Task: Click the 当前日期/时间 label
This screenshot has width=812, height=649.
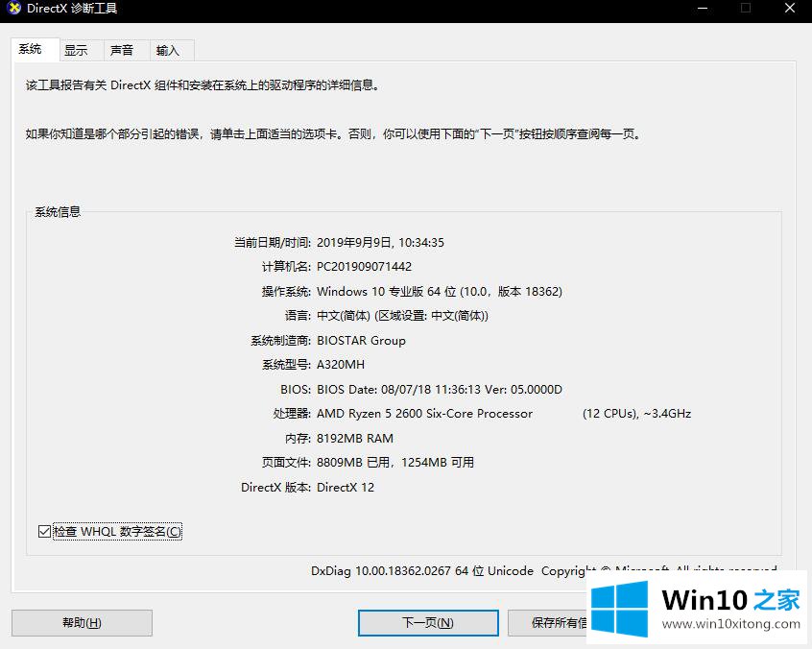Action: click(273, 242)
